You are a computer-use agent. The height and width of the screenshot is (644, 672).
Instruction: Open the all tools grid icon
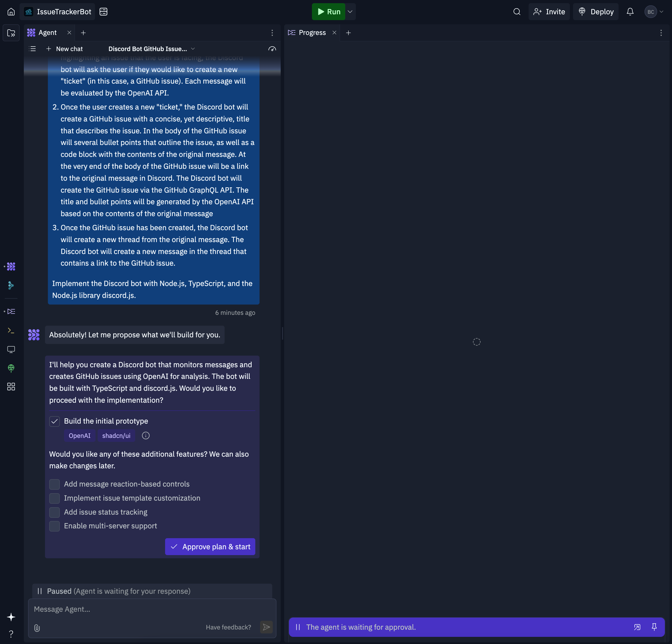(x=11, y=387)
